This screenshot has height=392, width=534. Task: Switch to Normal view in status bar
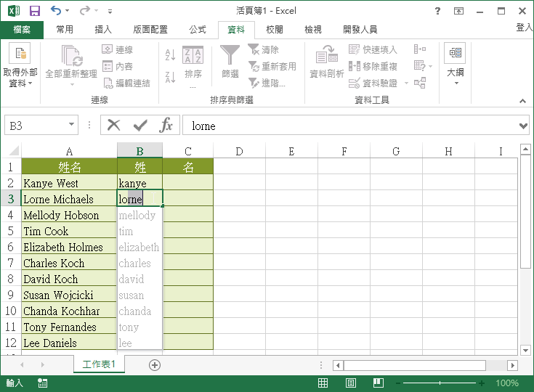(323, 383)
